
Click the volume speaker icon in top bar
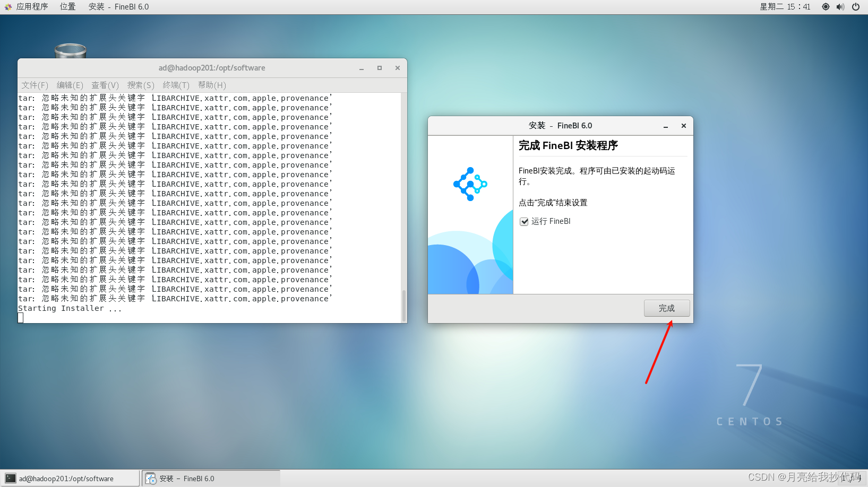(x=840, y=7)
